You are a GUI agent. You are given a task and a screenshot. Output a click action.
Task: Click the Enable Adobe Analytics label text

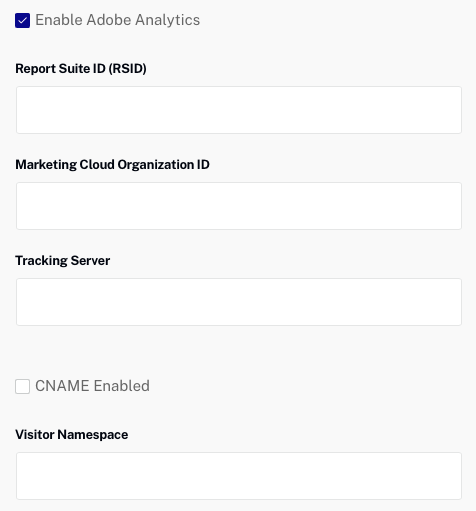118,20
